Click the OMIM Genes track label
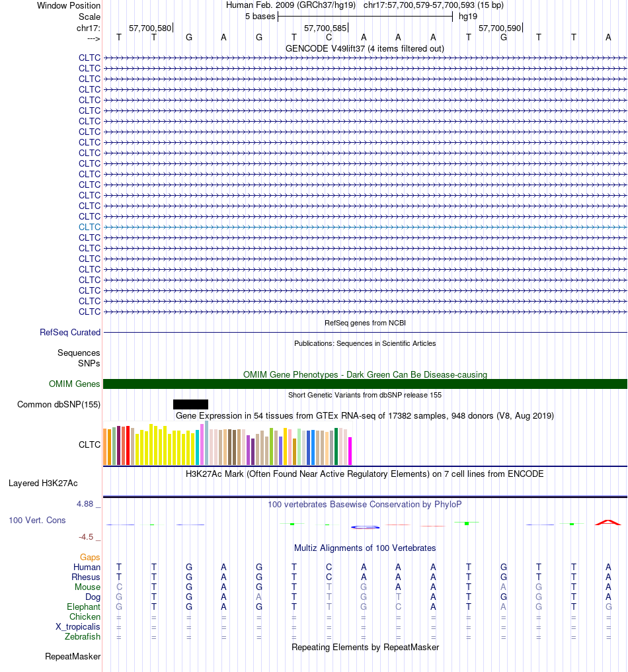This screenshot has width=628, height=672. click(74, 384)
